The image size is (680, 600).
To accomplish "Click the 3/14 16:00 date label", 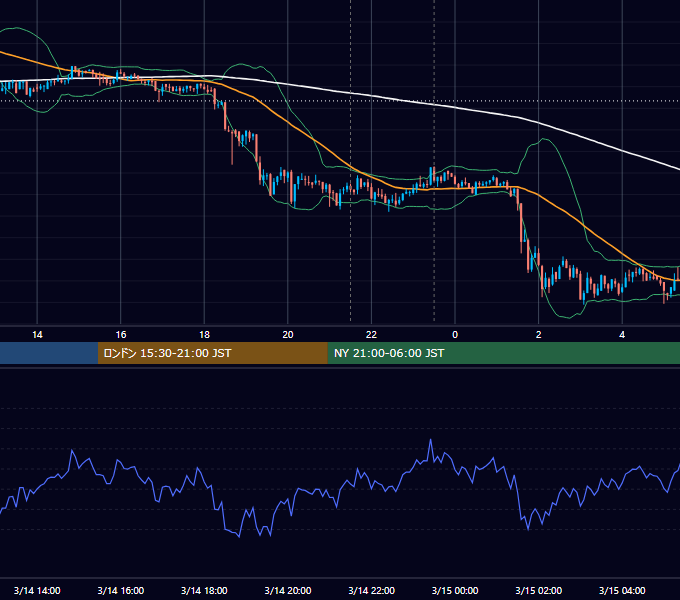I will (121, 590).
